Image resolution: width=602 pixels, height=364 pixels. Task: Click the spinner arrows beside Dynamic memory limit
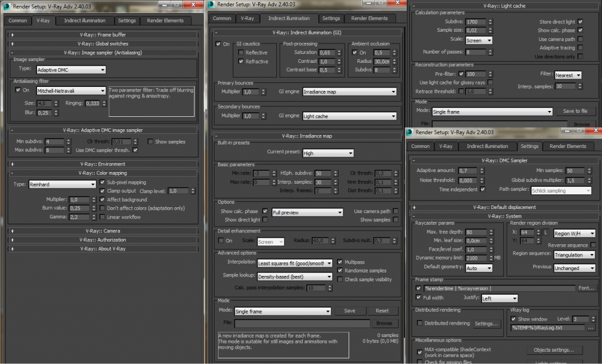point(491,258)
